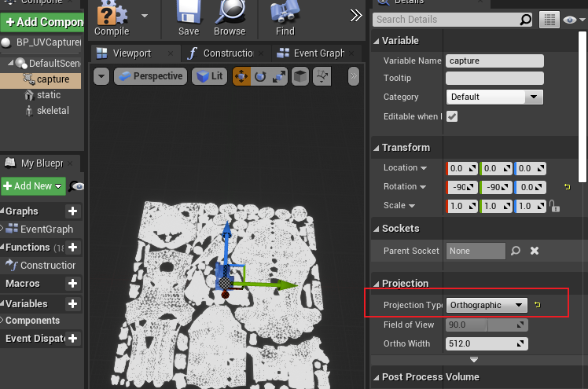Click the Ortho Width value field

point(487,343)
